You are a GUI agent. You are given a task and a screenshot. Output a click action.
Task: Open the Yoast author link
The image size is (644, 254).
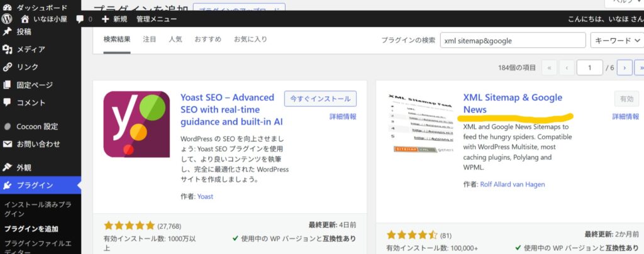pos(205,197)
